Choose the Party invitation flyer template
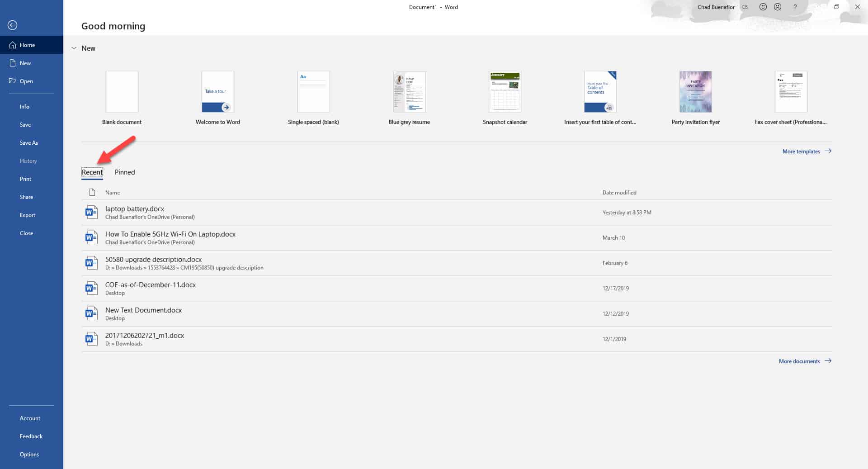 696,92
